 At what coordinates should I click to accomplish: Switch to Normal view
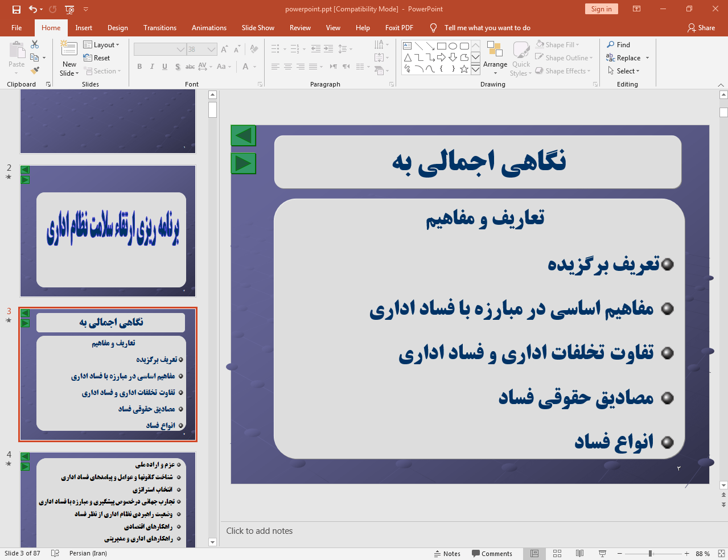[x=534, y=553]
